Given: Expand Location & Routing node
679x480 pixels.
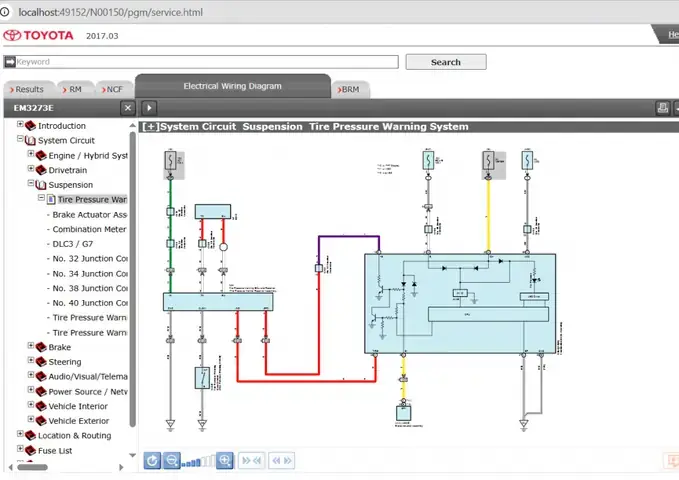Looking at the screenshot, I should [x=20, y=434].
